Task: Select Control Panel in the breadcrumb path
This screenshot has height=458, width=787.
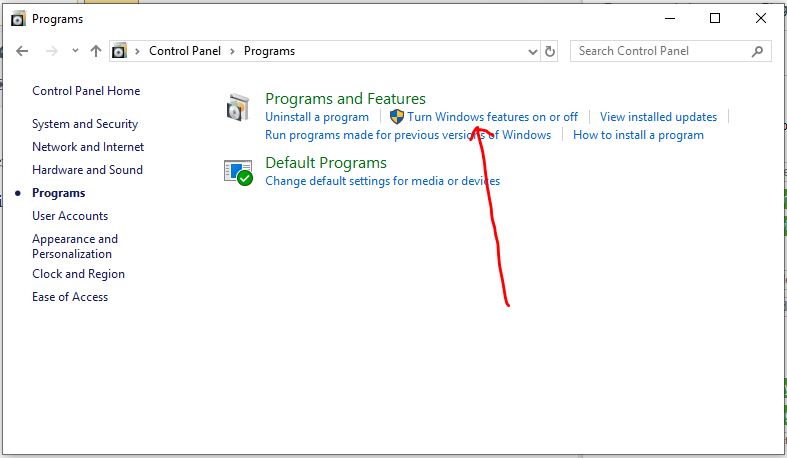Action: pos(185,51)
